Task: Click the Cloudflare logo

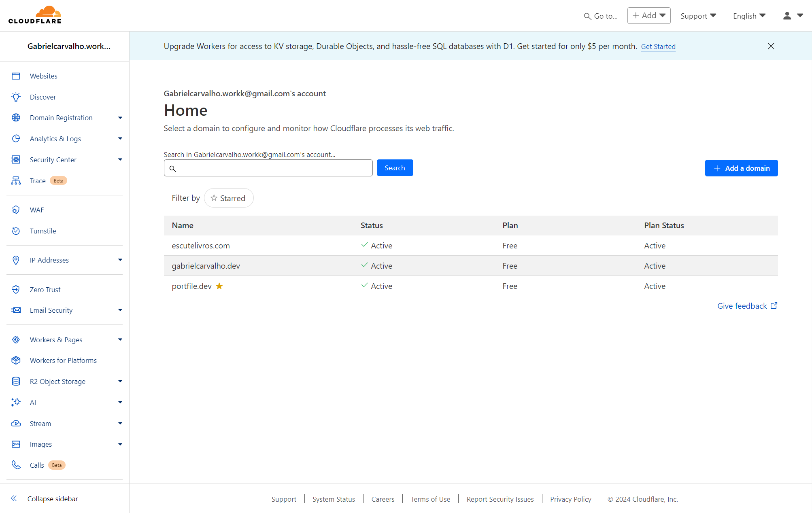Action: (35, 15)
